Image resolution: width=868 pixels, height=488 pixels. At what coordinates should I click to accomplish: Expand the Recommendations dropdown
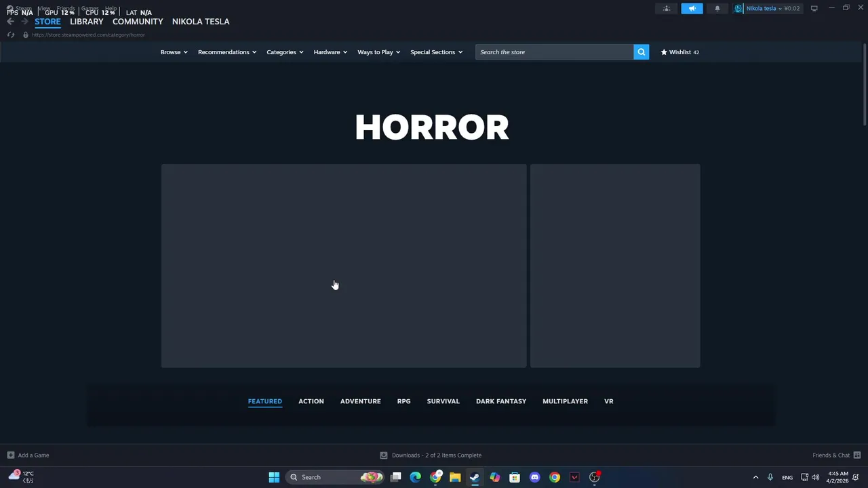[227, 52]
